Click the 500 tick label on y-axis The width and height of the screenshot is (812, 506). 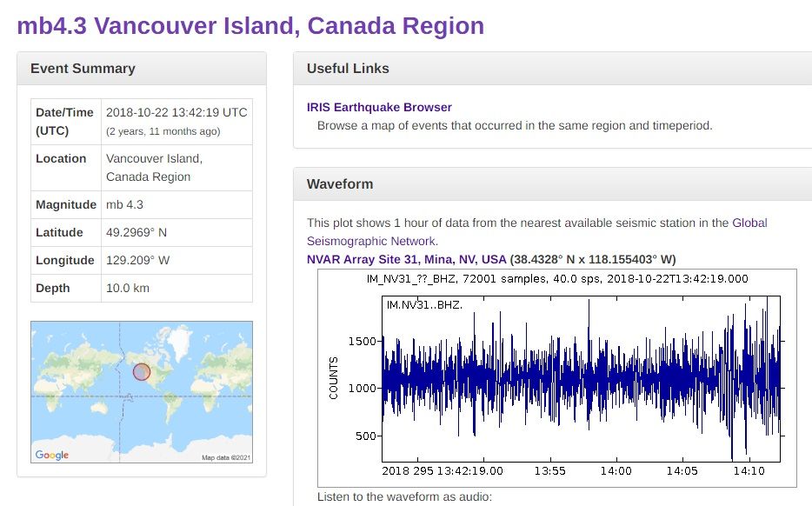(x=366, y=436)
